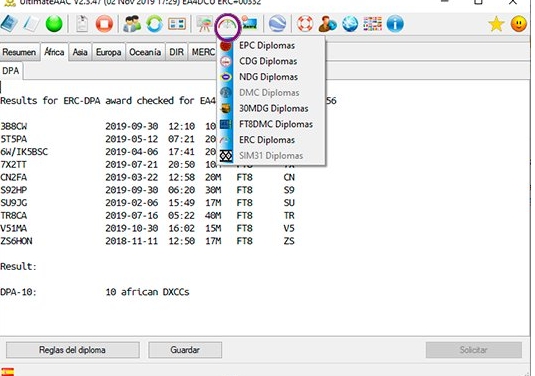Click the '10 african DXCCs' text
This screenshot has height=376, width=535.
click(x=147, y=292)
